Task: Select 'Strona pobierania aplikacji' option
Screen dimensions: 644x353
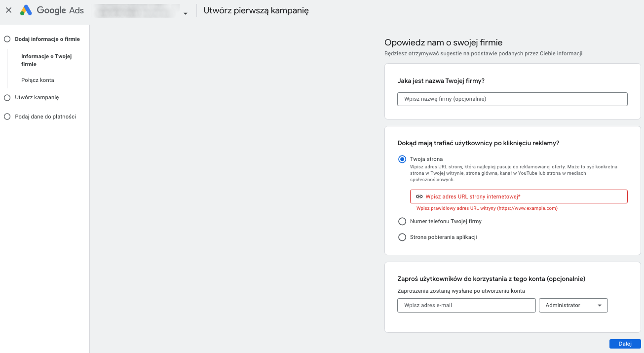Action: tap(402, 237)
